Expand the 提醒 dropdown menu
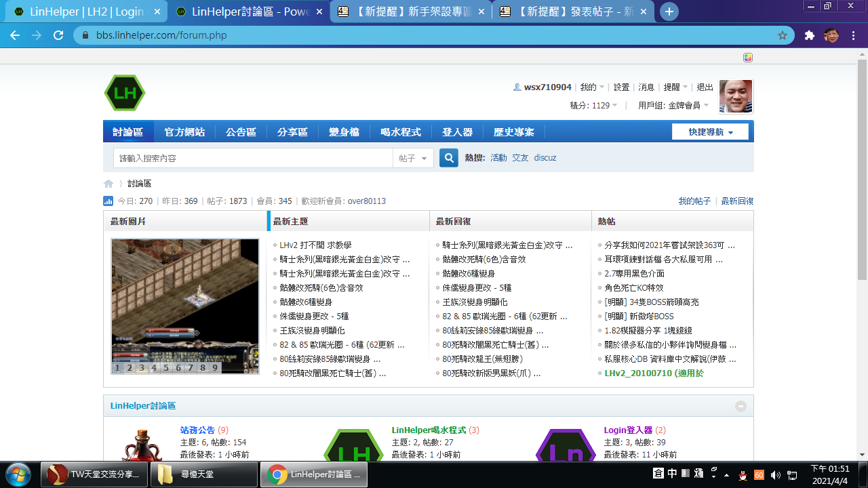Image resolution: width=868 pixels, height=488 pixels. 675,87
